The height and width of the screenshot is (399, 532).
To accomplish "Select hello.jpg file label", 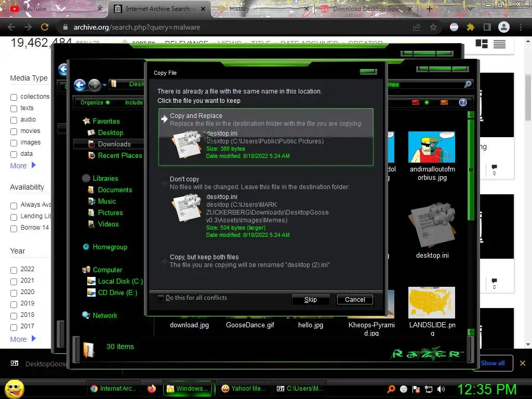I will pos(311,325).
